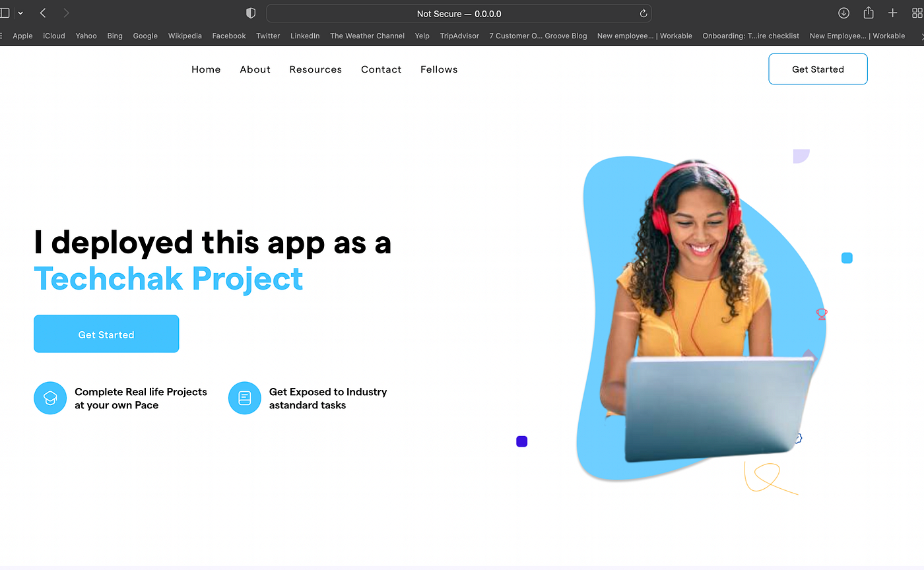
Task: Open the Groove Blog bookmark
Action: click(x=538, y=36)
